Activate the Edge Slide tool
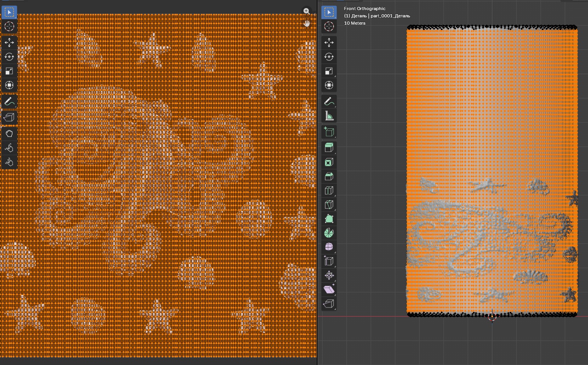The width and height of the screenshot is (588, 365). (329, 261)
